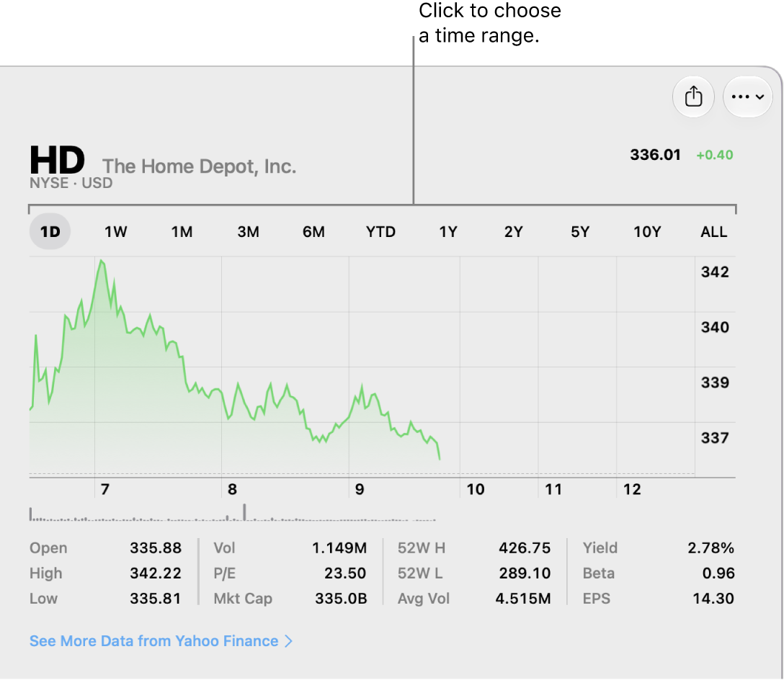Click the NYSE · USD exchange label
The width and height of the screenshot is (784, 680).
(x=71, y=183)
